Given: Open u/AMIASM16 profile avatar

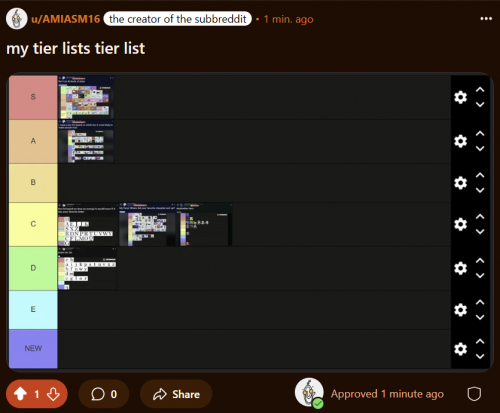Looking at the screenshot, I should [17, 19].
